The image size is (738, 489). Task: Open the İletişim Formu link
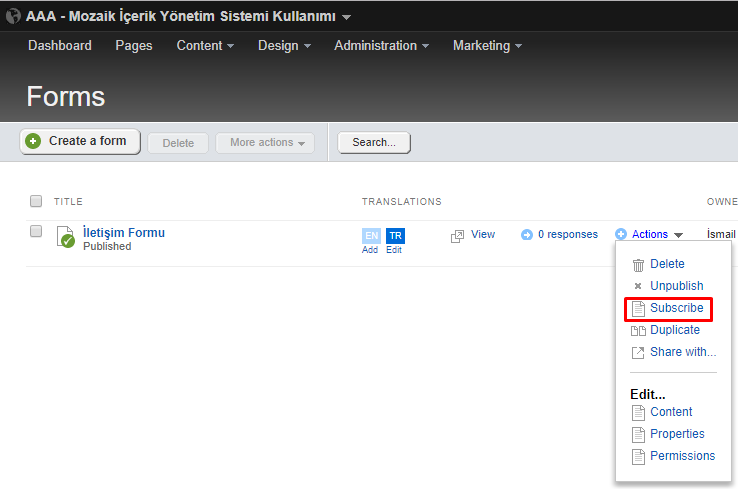pyautogui.click(x=124, y=232)
